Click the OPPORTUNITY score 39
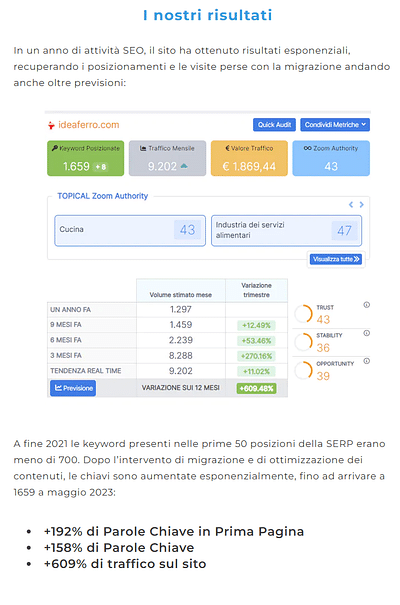 (323, 376)
